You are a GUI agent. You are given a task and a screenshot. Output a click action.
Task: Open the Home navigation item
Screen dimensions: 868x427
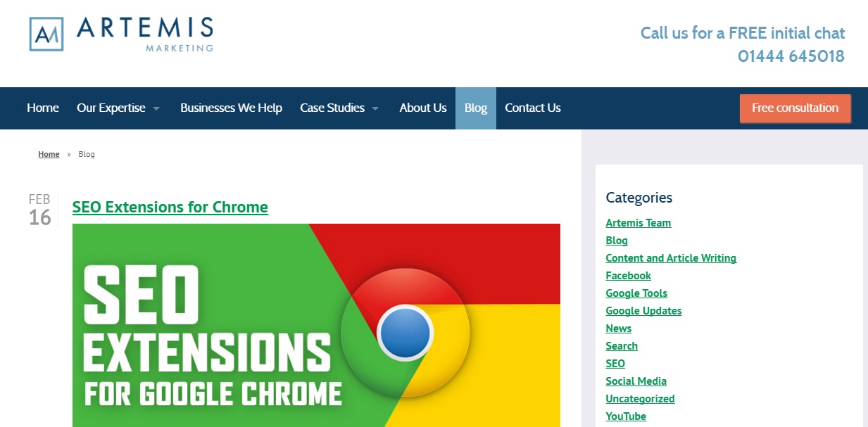coord(43,108)
